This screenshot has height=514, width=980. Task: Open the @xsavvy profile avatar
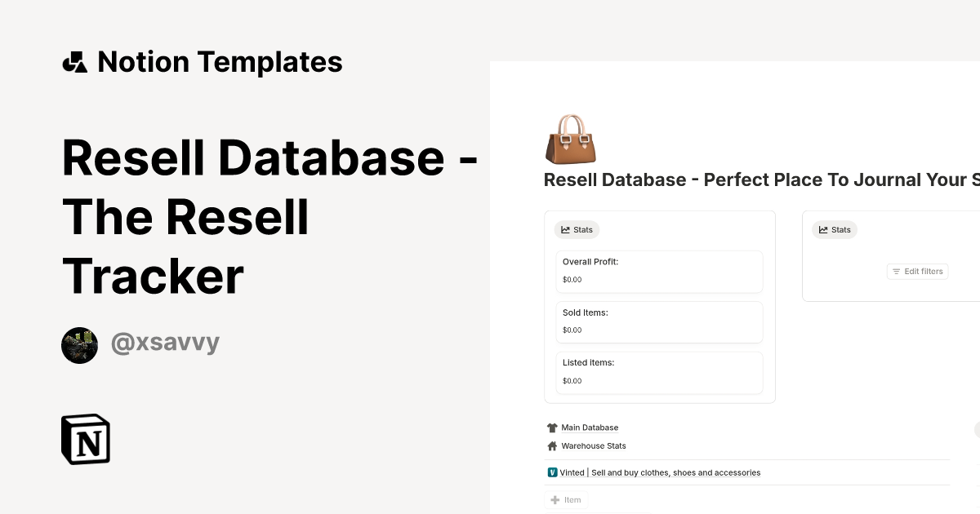[x=80, y=345]
